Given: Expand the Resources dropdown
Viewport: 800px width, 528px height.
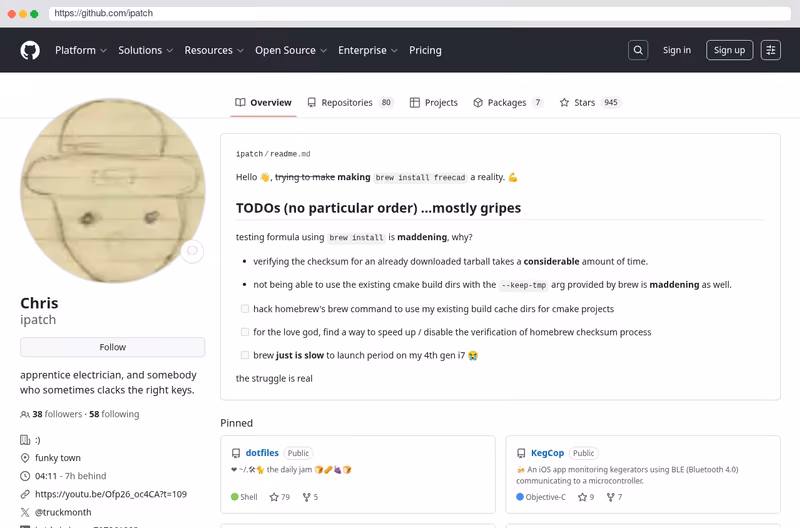Looking at the screenshot, I should point(214,50).
